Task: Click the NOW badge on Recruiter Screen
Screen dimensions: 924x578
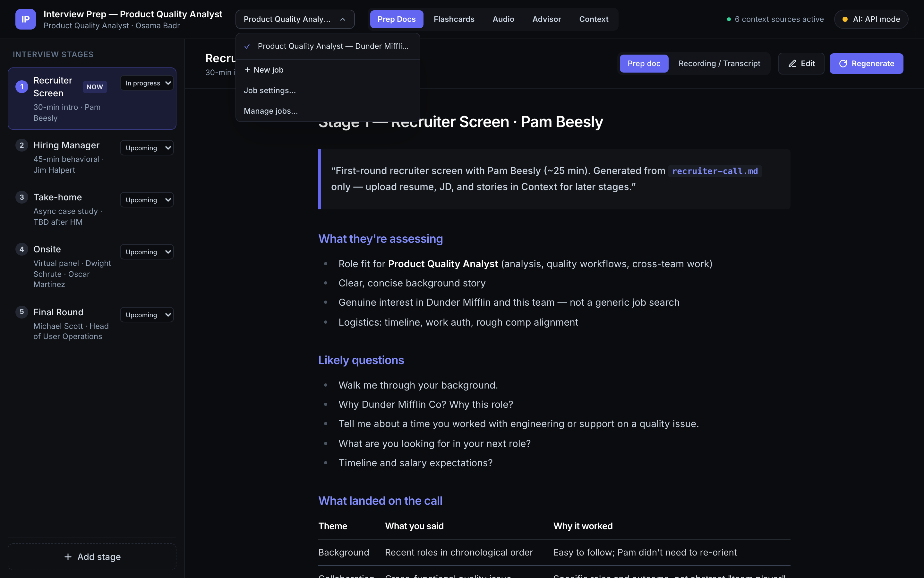Action: tap(95, 87)
